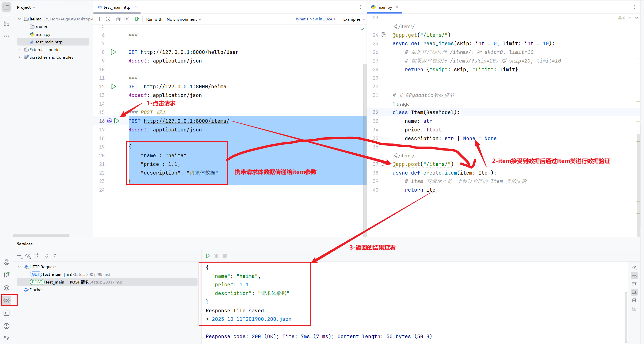The image size is (644, 344).
Task: Open the What's New in 2024.1 link
Action: [x=315, y=19]
